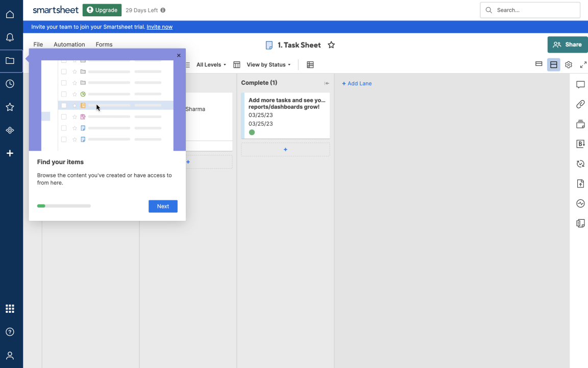Add a card below the Complete lane card
Screen dimensions: 588x368
[285, 149]
